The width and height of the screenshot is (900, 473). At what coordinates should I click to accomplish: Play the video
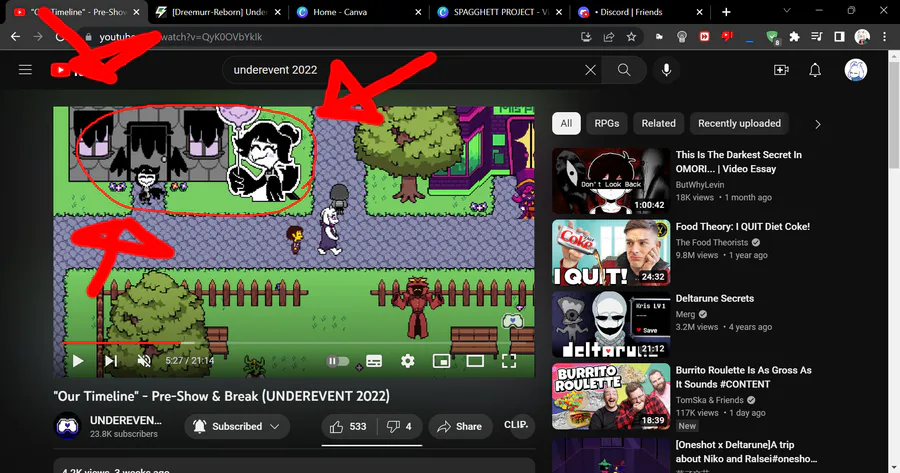pyautogui.click(x=78, y=360)
